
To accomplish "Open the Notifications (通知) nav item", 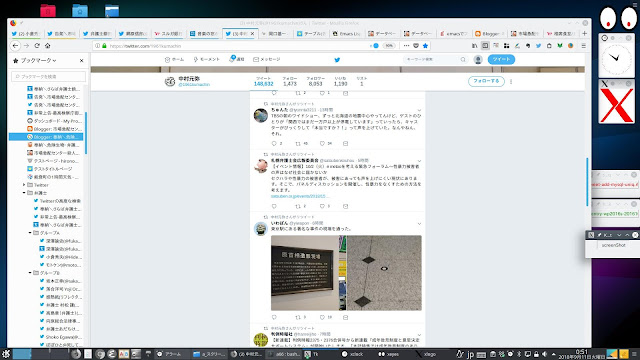I will pos(237,59).
